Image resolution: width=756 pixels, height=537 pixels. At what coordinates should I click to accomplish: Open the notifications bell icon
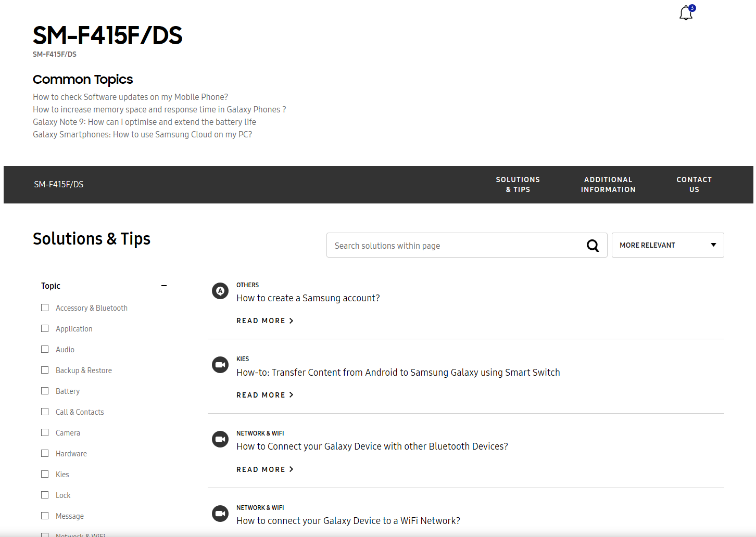click(686, 13)
